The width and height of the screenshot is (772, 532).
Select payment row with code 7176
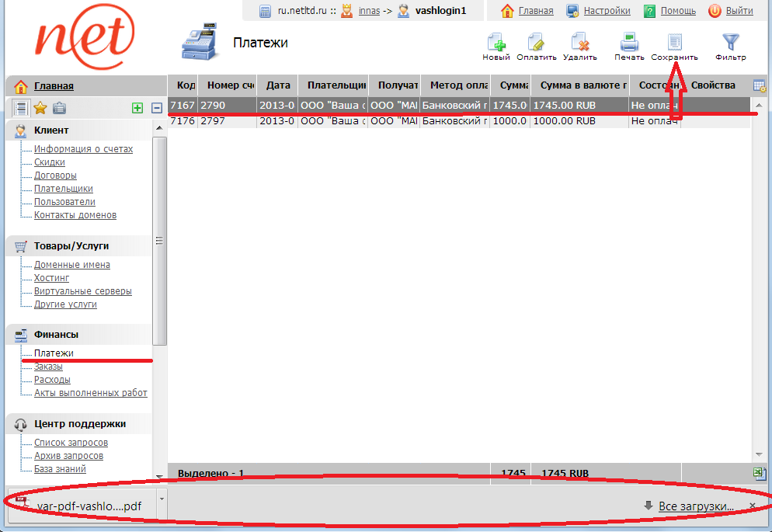(x=458, y=121)
